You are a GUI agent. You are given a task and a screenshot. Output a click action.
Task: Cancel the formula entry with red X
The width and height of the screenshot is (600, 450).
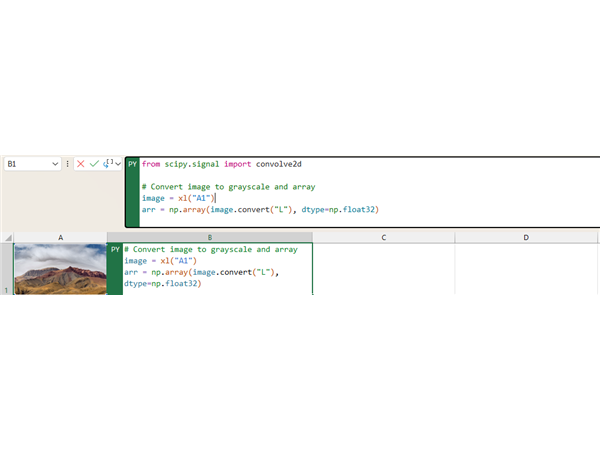click(x=81, y=163)
